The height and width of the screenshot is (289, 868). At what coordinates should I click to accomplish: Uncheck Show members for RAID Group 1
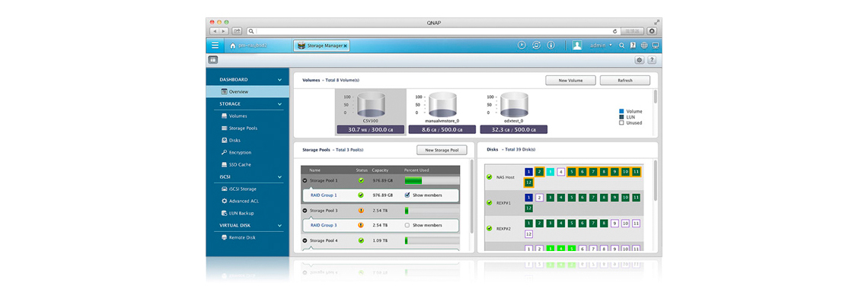point(407,195)
